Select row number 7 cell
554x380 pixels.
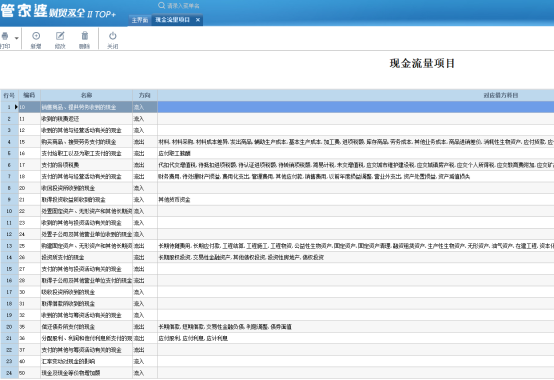9,177
